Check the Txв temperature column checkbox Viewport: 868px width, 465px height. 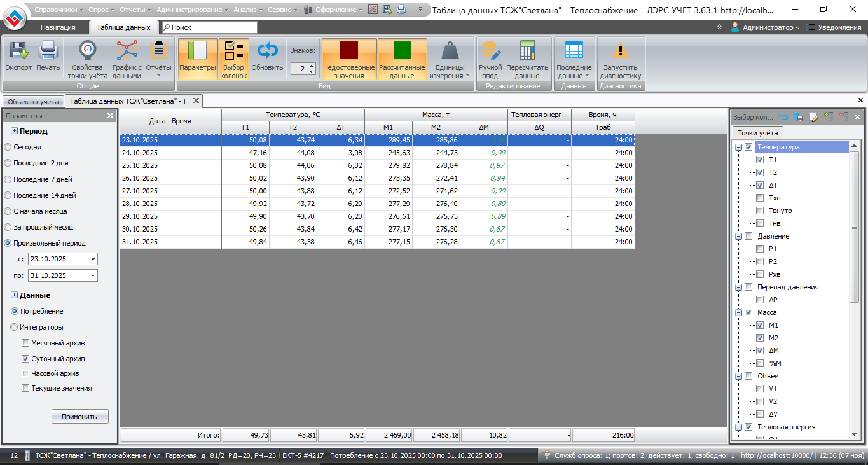(760, 198)
